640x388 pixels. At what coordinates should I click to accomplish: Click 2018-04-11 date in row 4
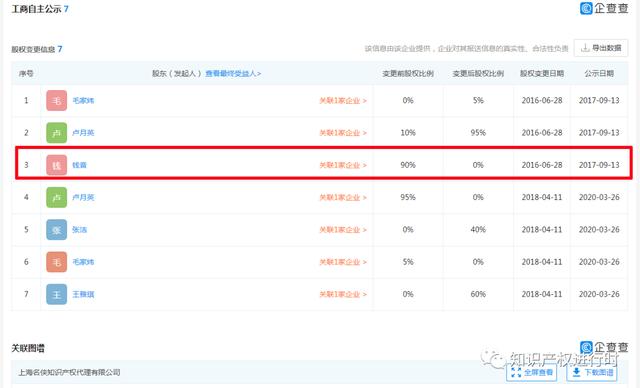tap(542, 197)
